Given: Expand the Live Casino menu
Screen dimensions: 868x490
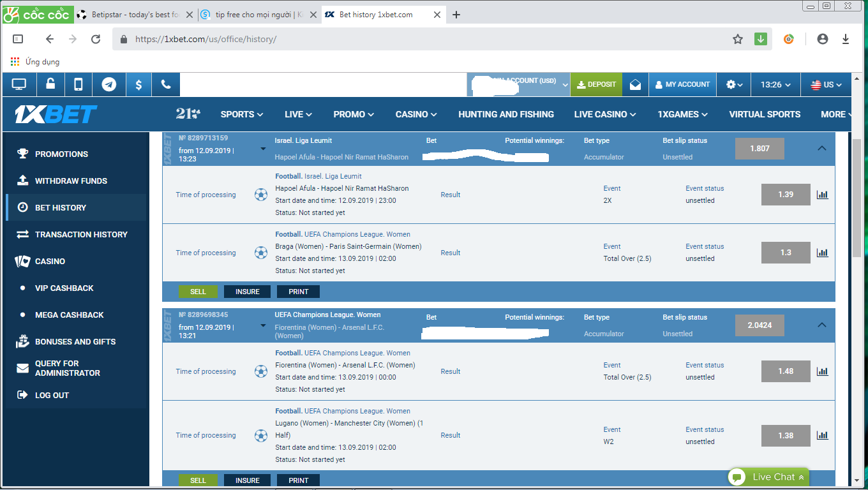Looking at the screenshot, I should [x=605, y=114].
